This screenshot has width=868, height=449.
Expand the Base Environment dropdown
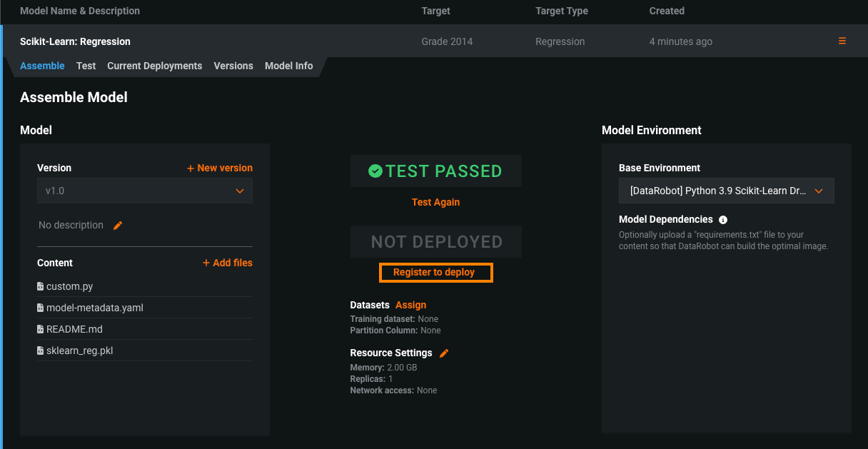pyautogui.click(x=726, y=191)
